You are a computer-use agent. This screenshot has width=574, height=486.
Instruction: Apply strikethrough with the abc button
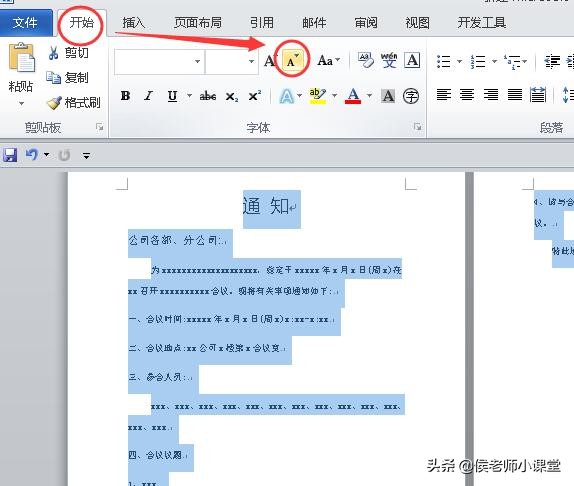click(x=208, y=96)
